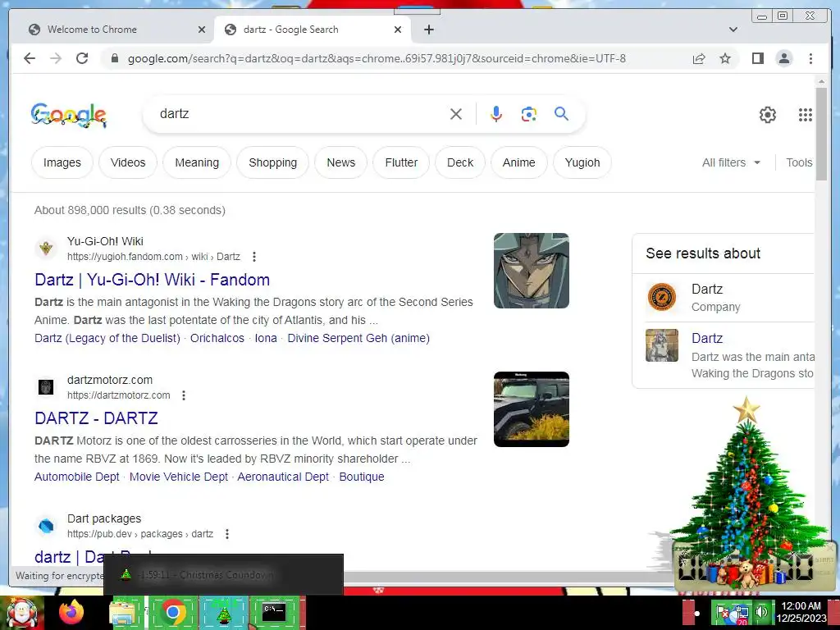Filter results by Images
This screenshot has width=840, height=630.
pyautogui.click(x=62, y=162)
